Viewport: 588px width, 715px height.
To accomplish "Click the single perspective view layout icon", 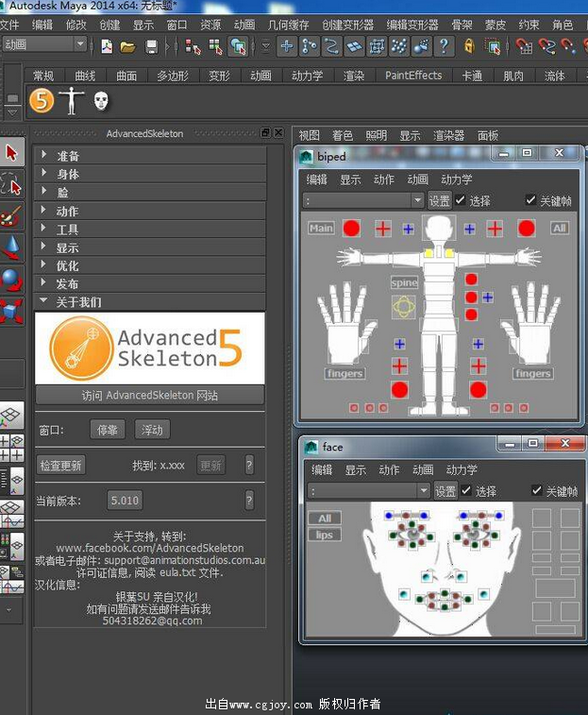I will click(11, 415).
